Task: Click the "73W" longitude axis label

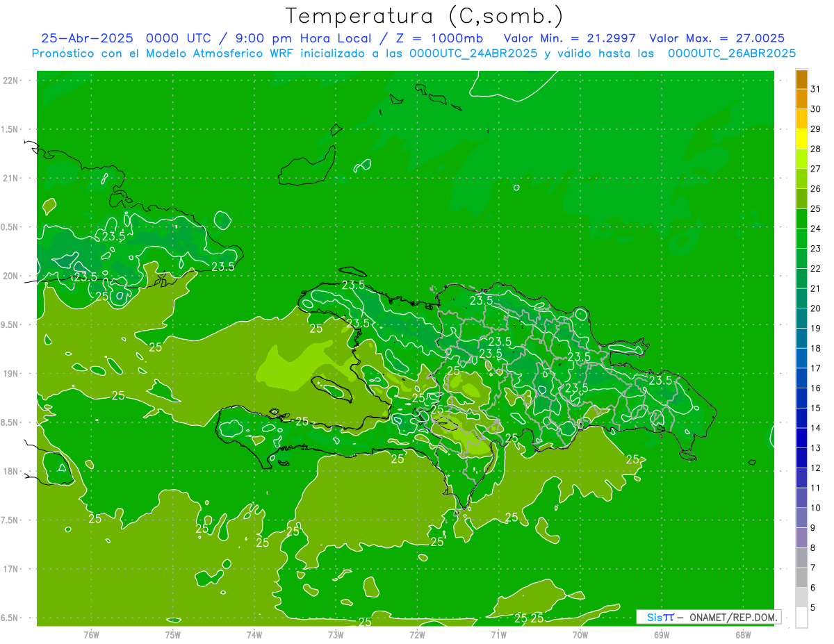Action: (336, 635)
